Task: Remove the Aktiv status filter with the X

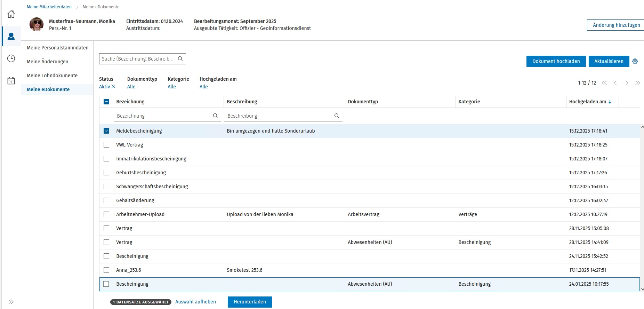Action: coord(113,87)
